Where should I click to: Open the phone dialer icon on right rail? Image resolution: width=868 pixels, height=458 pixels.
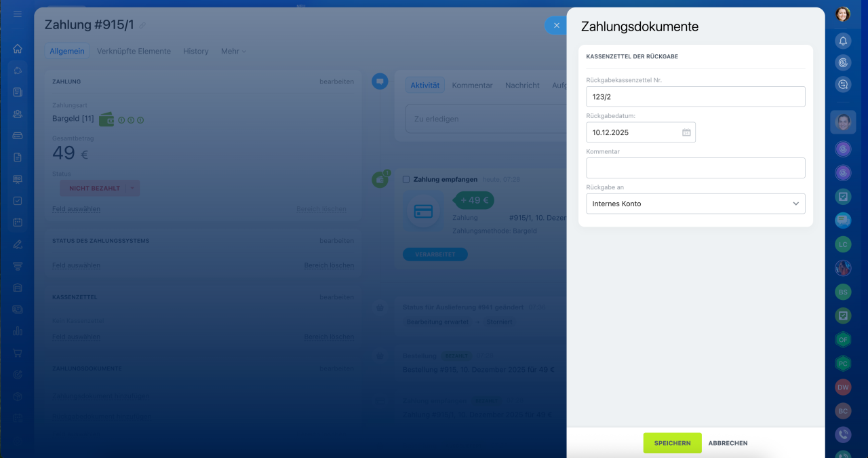[x=843, y=434]
